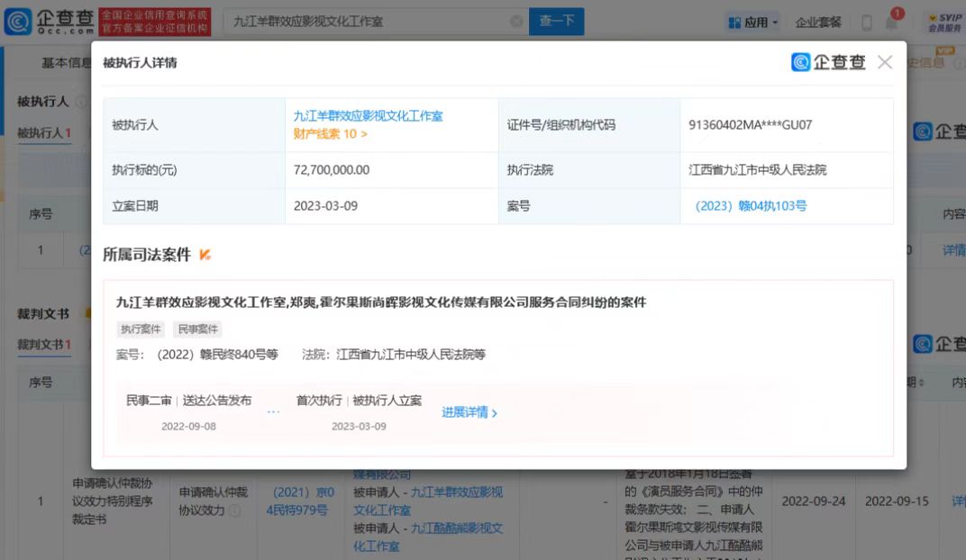
Task: Open the notifications bell icon
Action: pyautogui.click(x=891, y=23)
